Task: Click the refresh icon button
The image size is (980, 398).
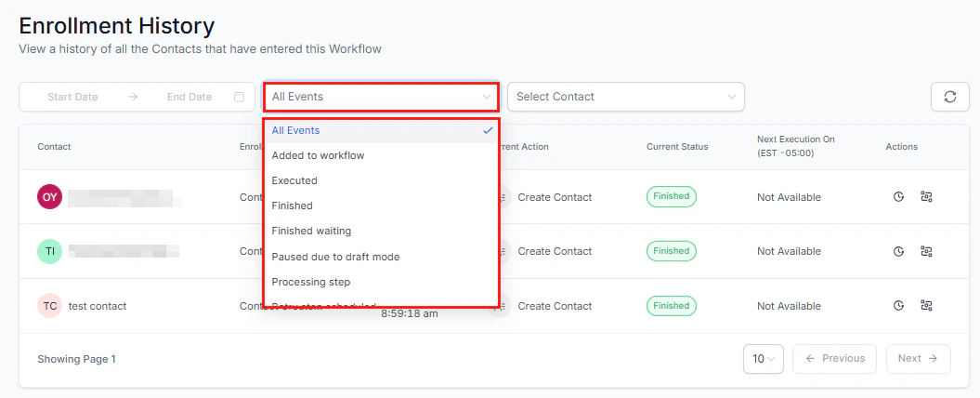Action: coord(950,97)
